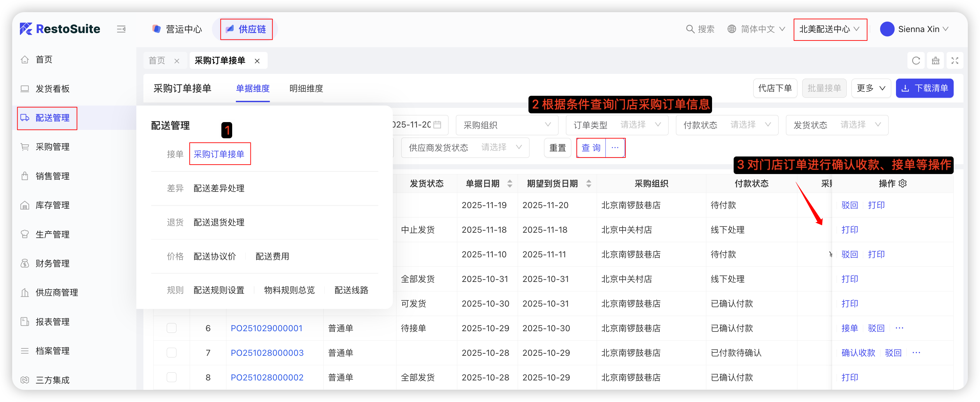This screenshot has height=402, width=980.
Task: Click the fullscreen expand icon
Action: point(954,60)
